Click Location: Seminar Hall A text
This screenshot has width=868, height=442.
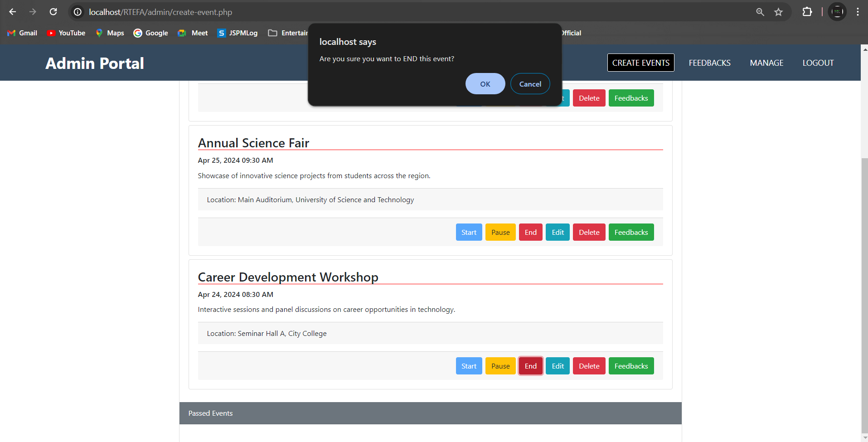tap(267, 333)
